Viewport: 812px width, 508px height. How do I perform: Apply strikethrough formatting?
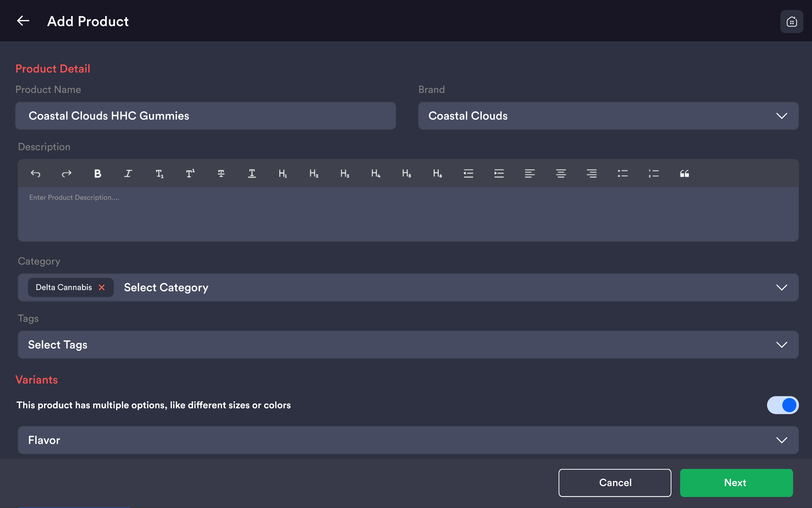221,173
